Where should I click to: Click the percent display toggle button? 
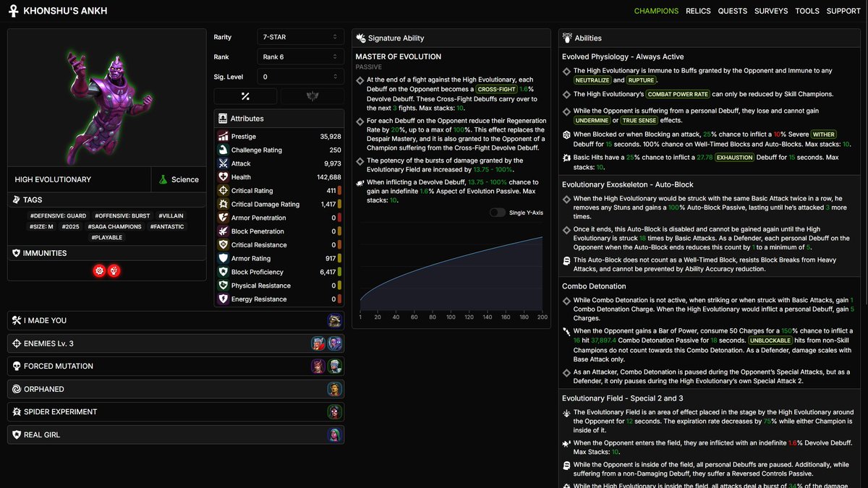click(x=245, y=96)
